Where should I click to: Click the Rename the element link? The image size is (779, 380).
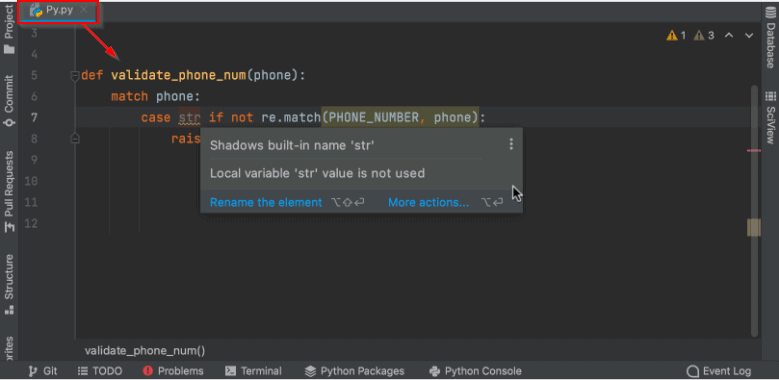pyautogui.click(x=266, y=202)
